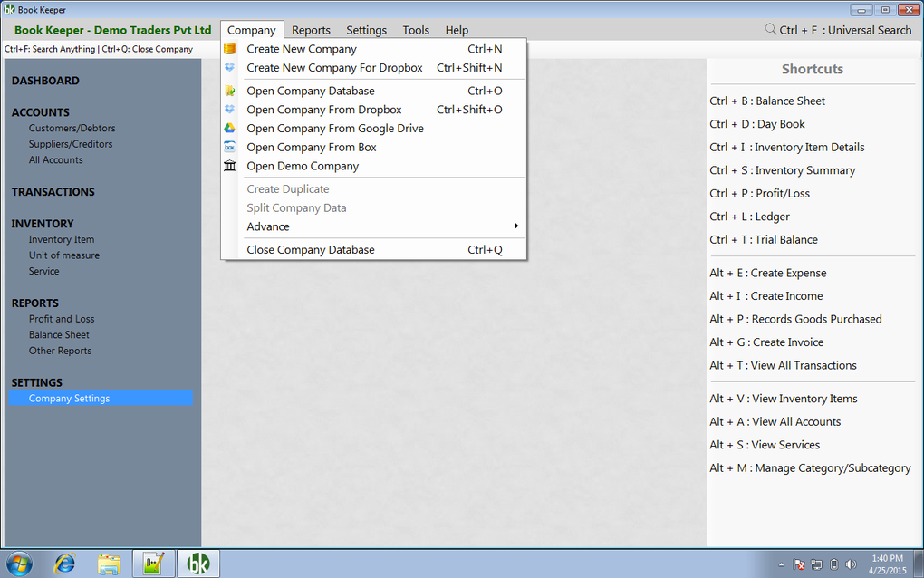The width and height of the screenshot is (924, 578).
Task: Click 'Ctrl + L : Ledger' shortcut
Action: 749,217
